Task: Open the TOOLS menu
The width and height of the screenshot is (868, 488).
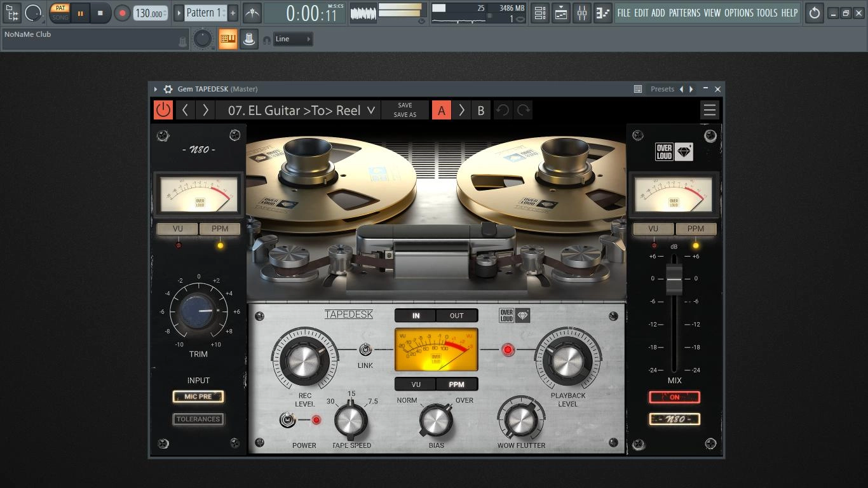Action: pyautogui.click(x=767, y=13)
